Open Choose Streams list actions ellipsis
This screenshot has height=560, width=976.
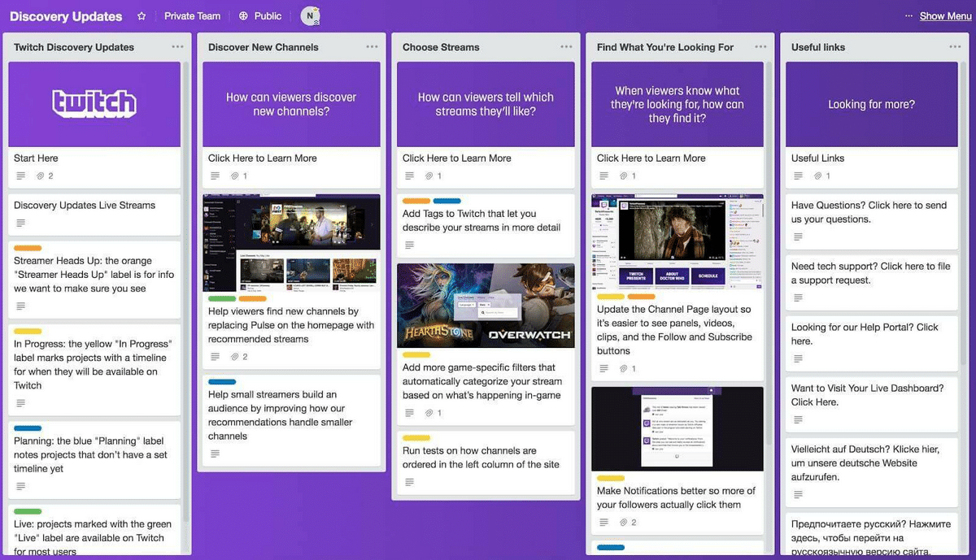click(566, 47)
